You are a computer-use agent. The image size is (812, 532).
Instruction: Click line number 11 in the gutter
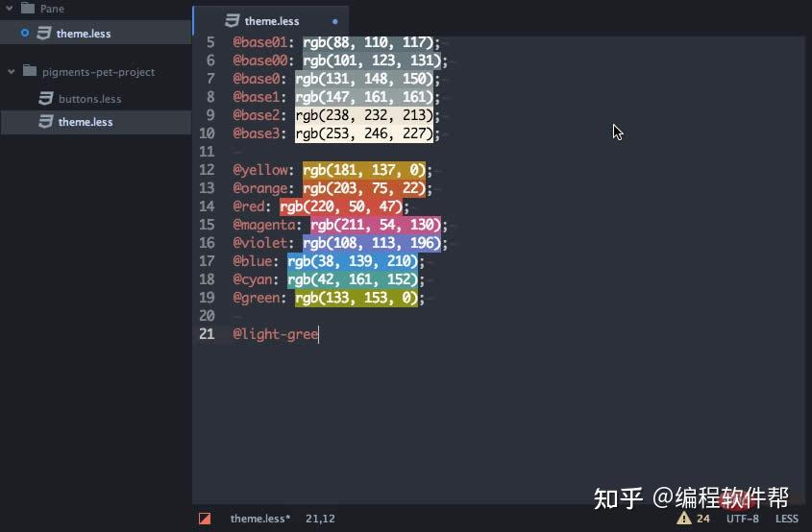point(207,152)
